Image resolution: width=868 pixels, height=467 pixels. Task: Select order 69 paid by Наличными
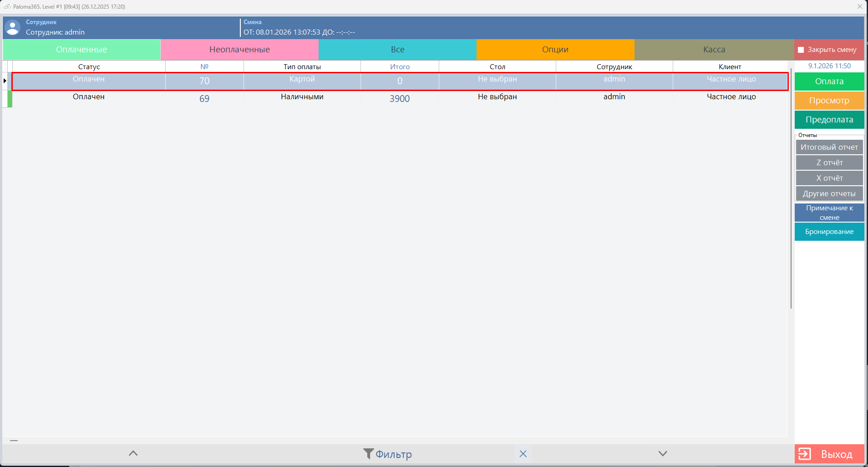(302, 98)
